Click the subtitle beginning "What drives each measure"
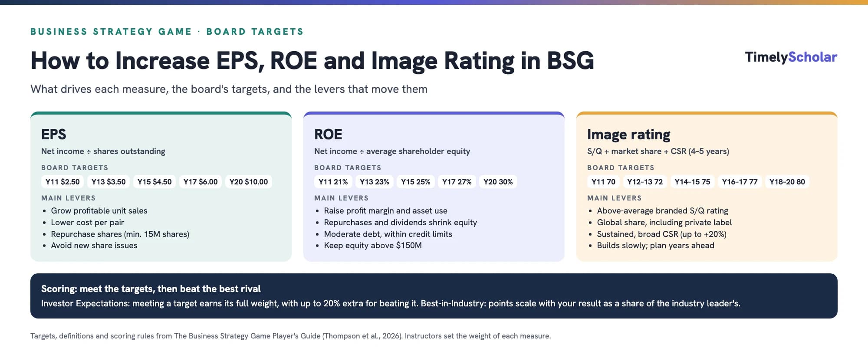 point(229,89)
